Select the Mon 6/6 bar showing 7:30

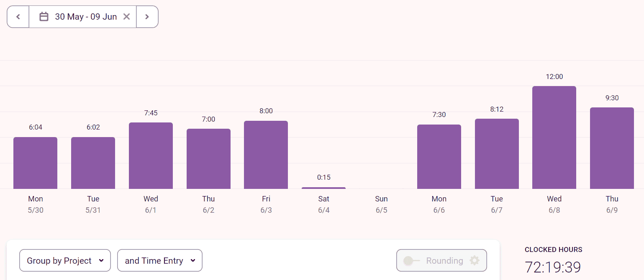pyautogui.click(x=439, y=157)
